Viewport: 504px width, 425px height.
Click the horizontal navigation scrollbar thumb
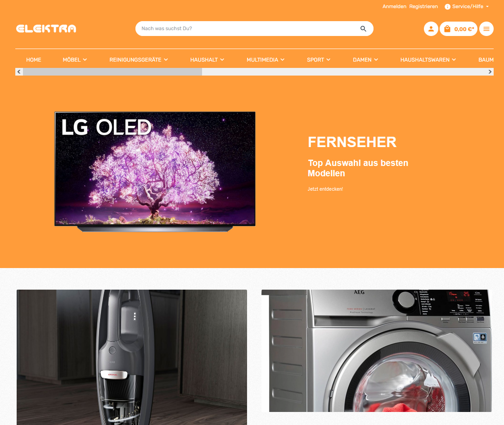(112, 72)
